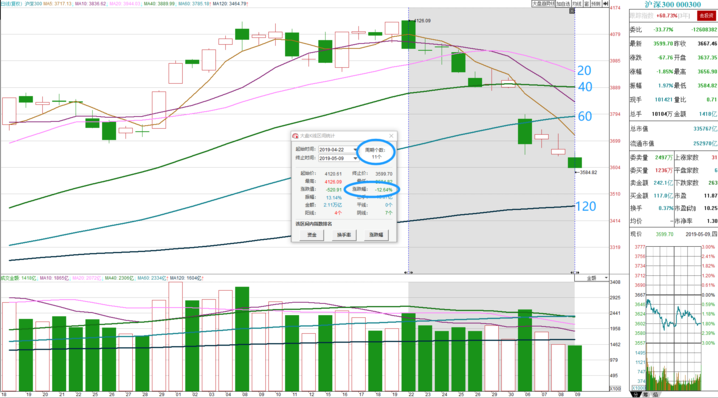This screenshot has height=398, width=718.
Task: Click the 换手率 ranking button
Action: tap(344, 234)
